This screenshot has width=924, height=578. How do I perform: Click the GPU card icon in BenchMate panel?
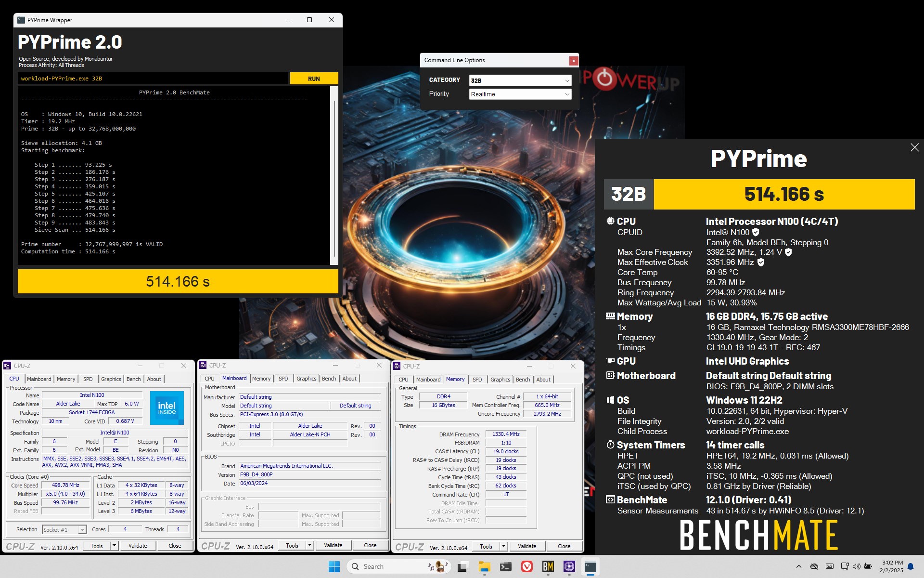coord(610,360)
